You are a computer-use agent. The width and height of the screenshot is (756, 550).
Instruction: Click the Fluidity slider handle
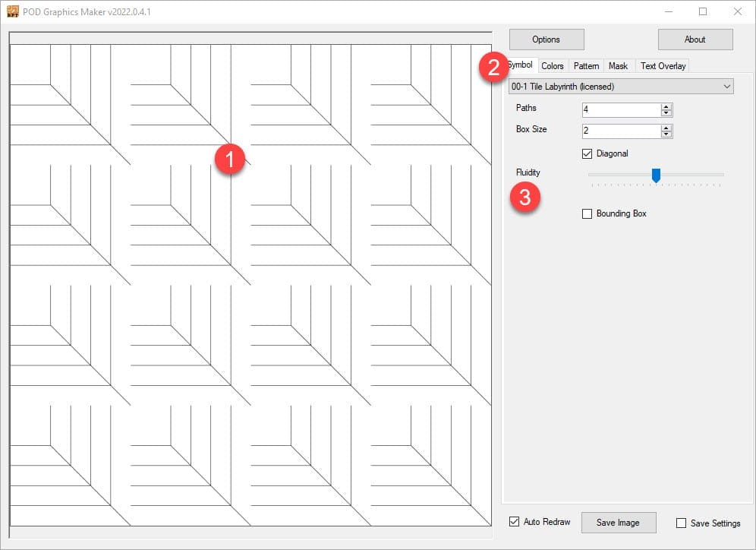(x=656, y=175)
